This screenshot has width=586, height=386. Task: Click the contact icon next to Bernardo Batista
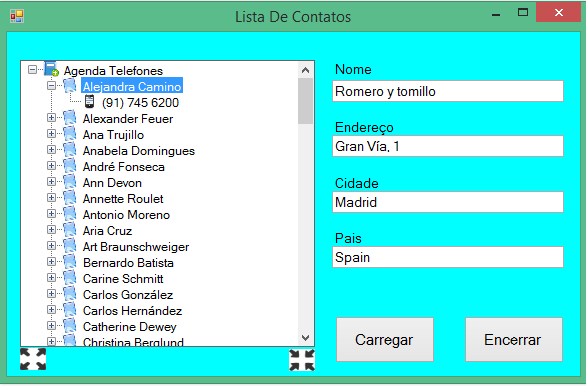click(x=70, y=262)
